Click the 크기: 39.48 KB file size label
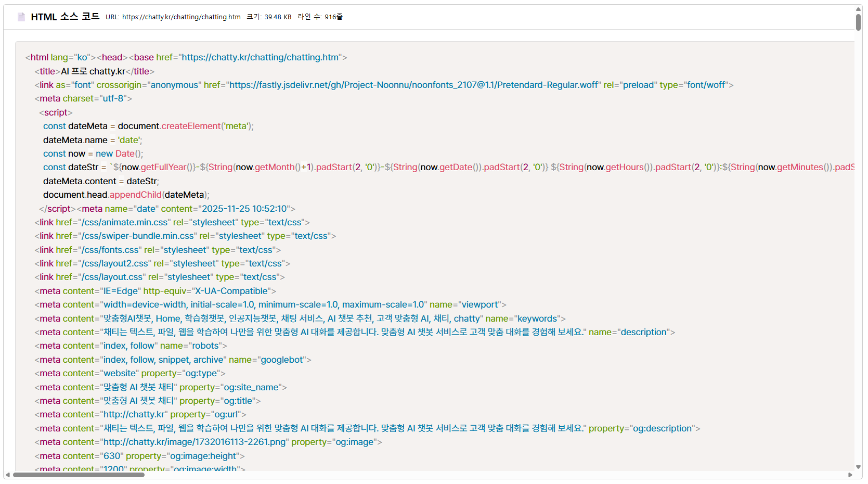This screenshot has height=484, width=868. click(x=269, y=17)
